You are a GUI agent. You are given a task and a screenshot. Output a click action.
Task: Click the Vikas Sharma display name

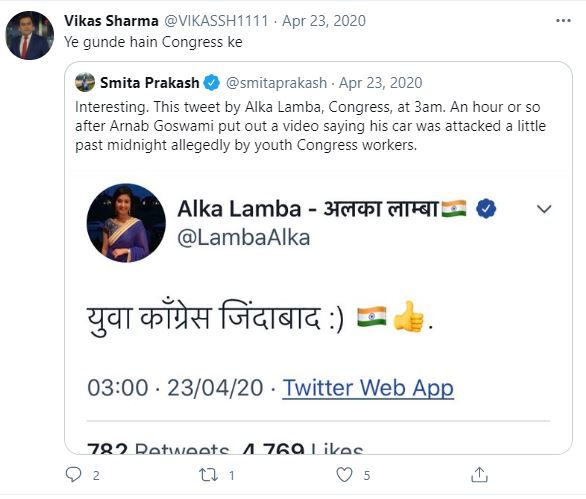point(111,21)
